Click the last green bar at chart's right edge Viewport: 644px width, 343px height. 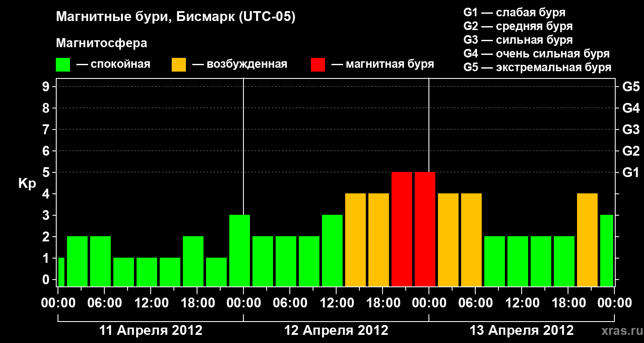click(607, 250)
